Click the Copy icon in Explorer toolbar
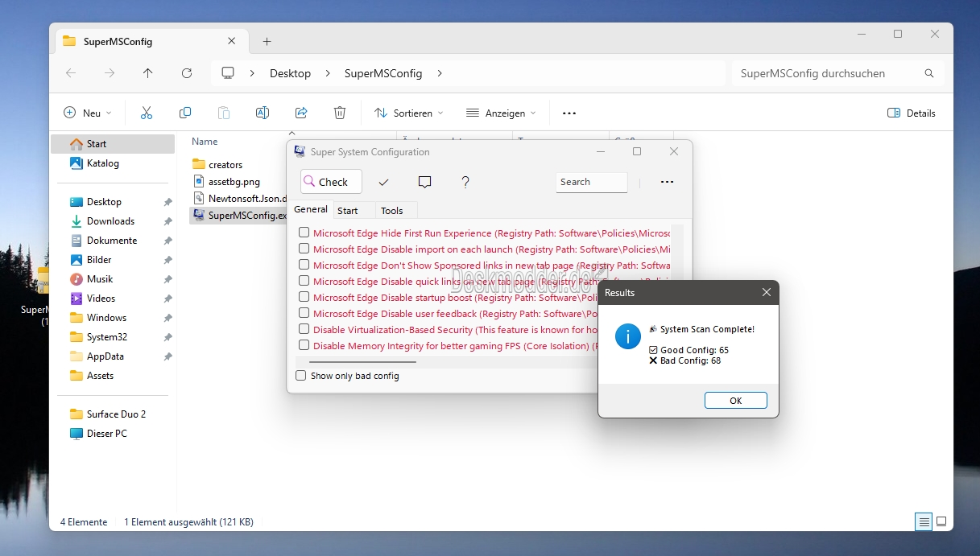Viewport: 980px width, 556px height. click(185, 113)
